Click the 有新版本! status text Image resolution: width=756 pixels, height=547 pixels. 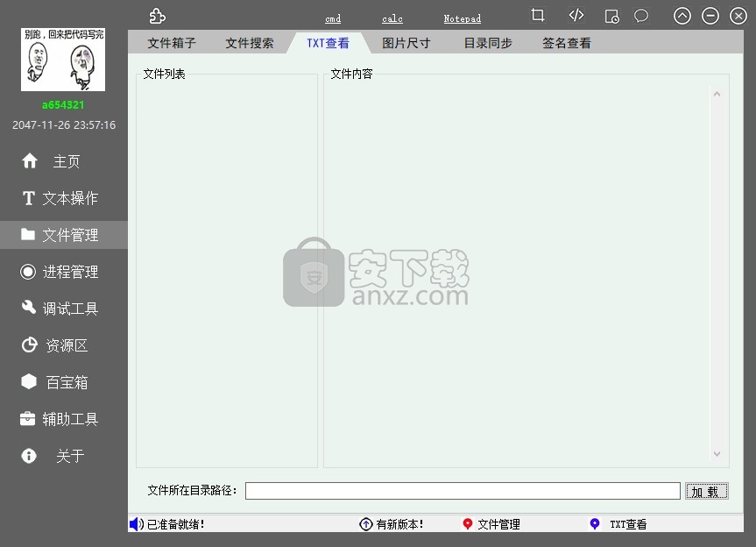point(399,524)
